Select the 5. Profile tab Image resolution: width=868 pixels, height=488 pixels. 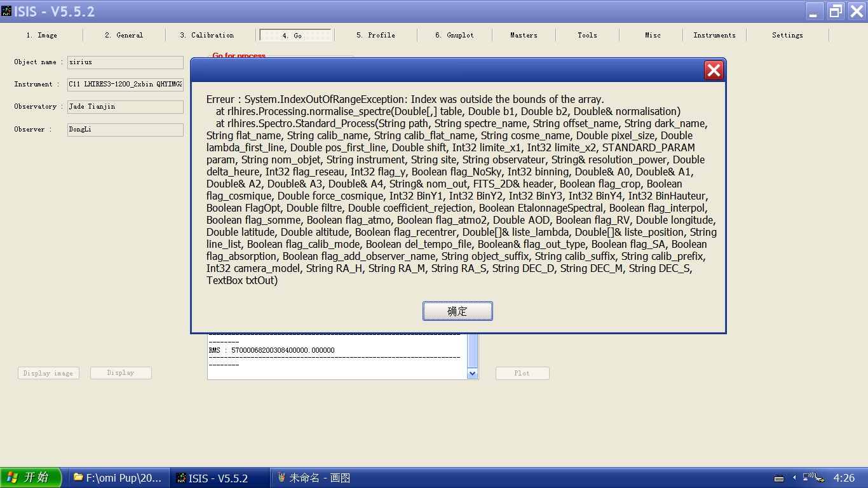coord(376,36)
